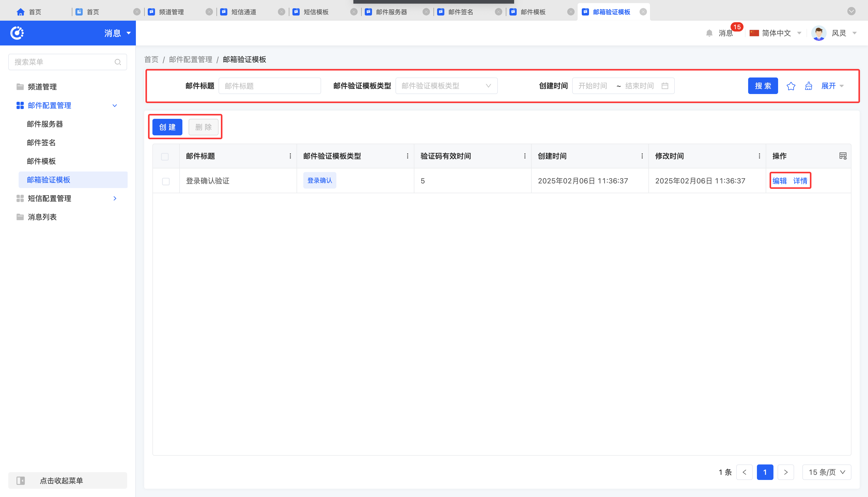Viewport: 868px width, 497px height.
Task: Click the search menu magnifier icon
Action: pos(118,62)
